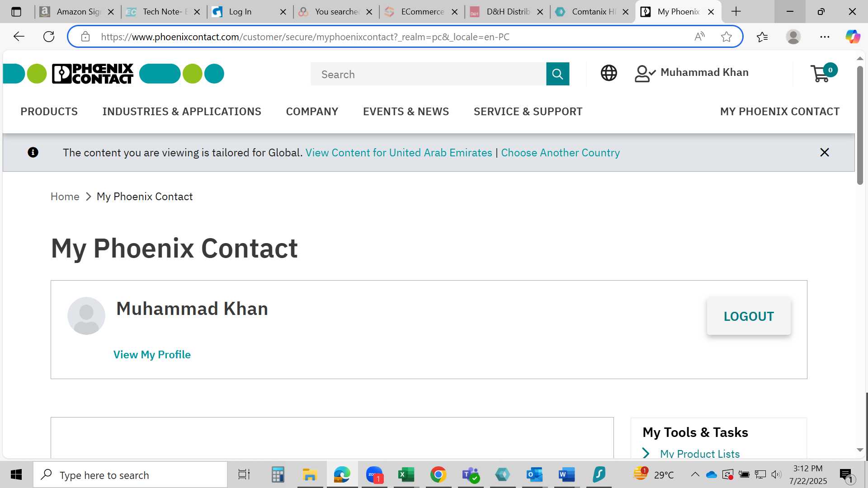Viewport: 868px width, 488px height.
Task: Open the Calculator taskbar icon
Action: click(278, 474)
